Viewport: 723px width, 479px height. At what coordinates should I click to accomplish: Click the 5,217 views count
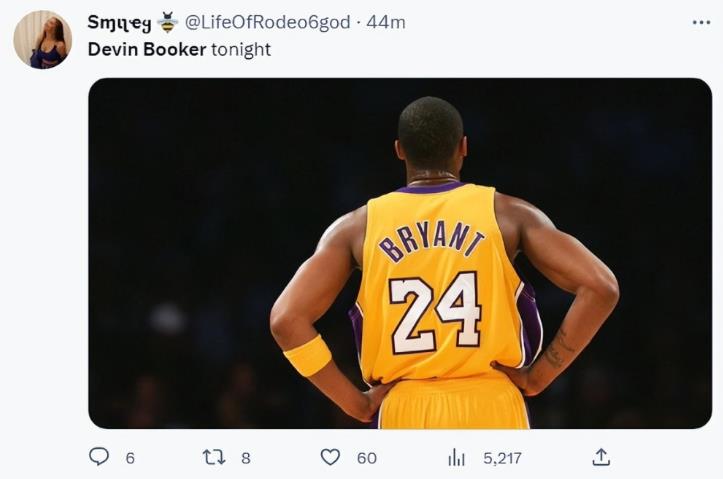(x=502, y=458)
